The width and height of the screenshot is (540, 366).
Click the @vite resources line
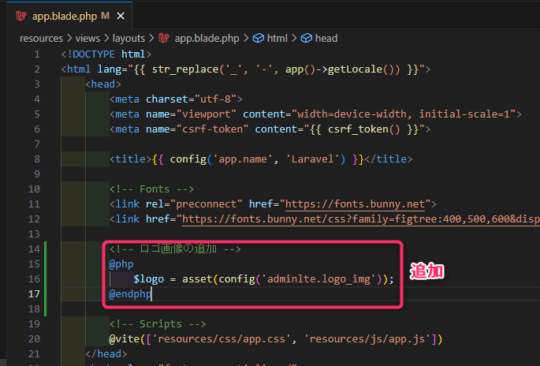point(276,339)
